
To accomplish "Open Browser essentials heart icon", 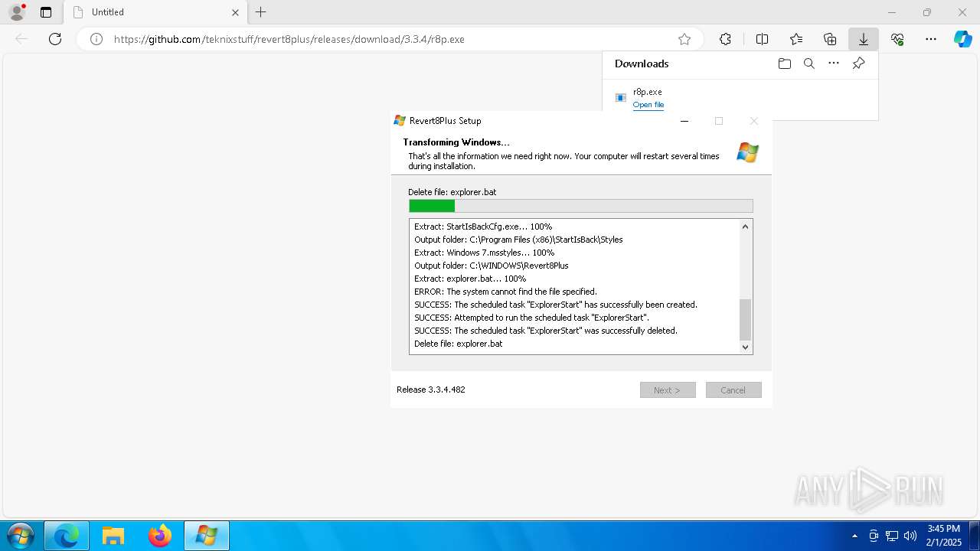I will (x=897, y=39).
